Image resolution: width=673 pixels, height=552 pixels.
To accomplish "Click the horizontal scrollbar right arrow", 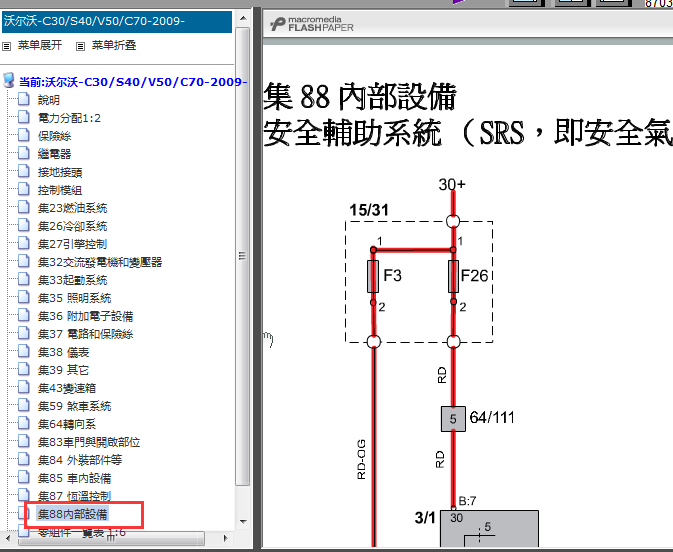I will pos(226,537).
